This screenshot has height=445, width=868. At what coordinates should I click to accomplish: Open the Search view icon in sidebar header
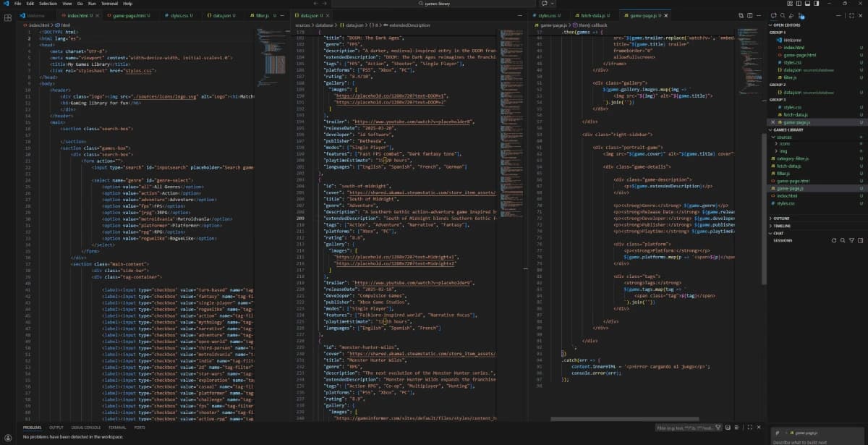(x=783, y=15)
